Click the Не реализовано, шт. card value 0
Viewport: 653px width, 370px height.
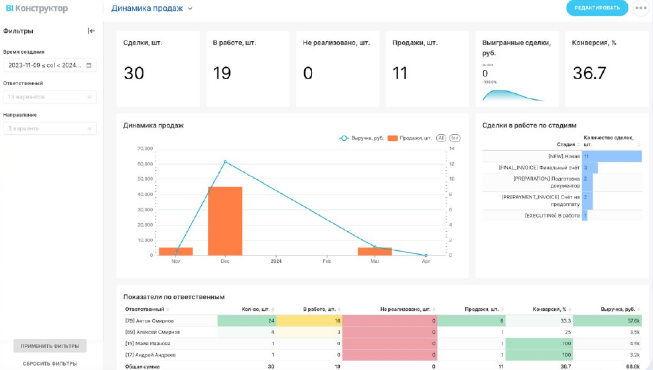click(x=308, y=73)
